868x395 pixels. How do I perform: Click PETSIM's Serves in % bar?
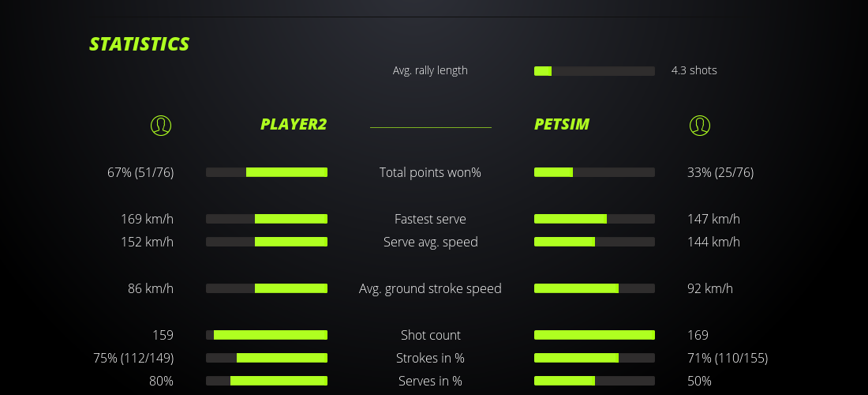tap(594, 381)
